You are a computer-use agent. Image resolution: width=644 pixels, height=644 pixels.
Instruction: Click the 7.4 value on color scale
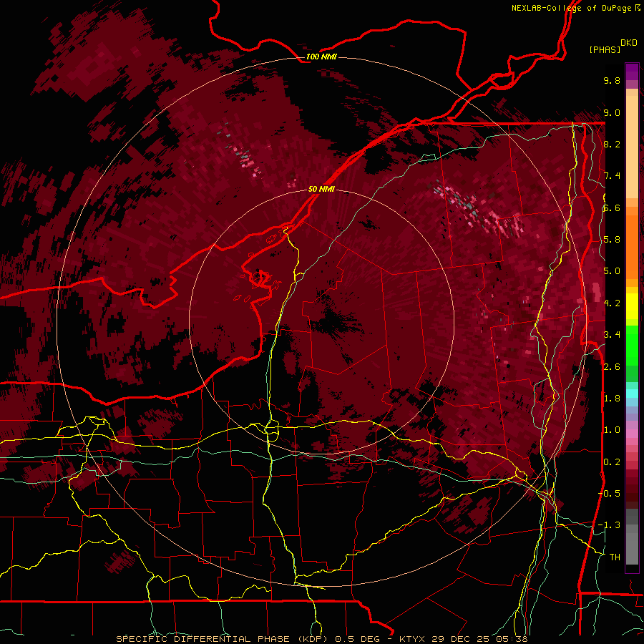coord(612,176)
